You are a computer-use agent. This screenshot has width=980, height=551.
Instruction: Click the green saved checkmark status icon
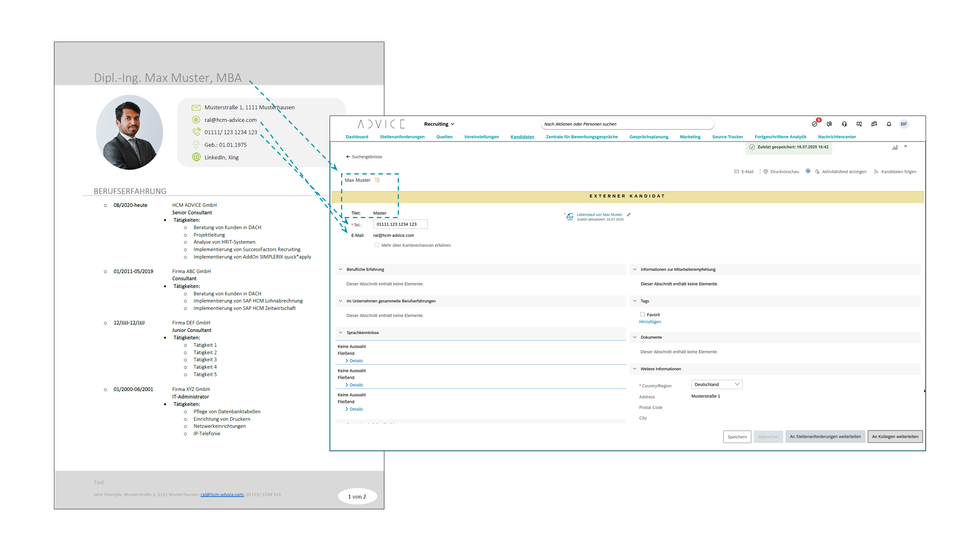752,147
